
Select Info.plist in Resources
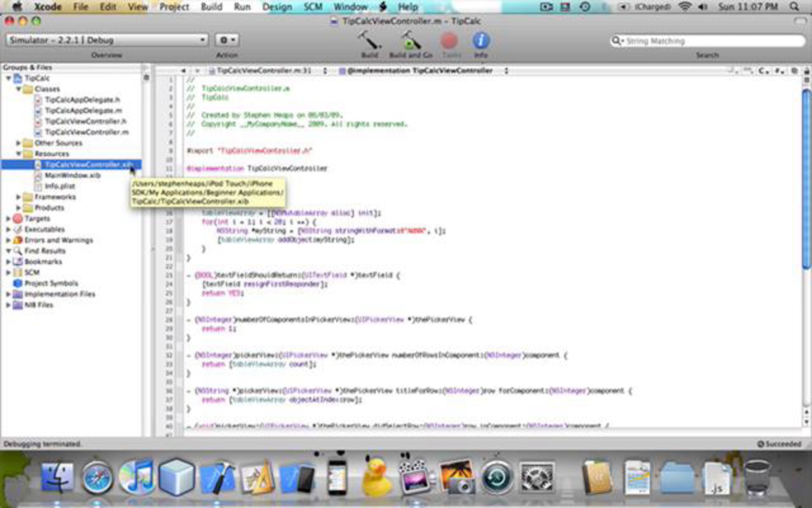[x=60, y=186]
